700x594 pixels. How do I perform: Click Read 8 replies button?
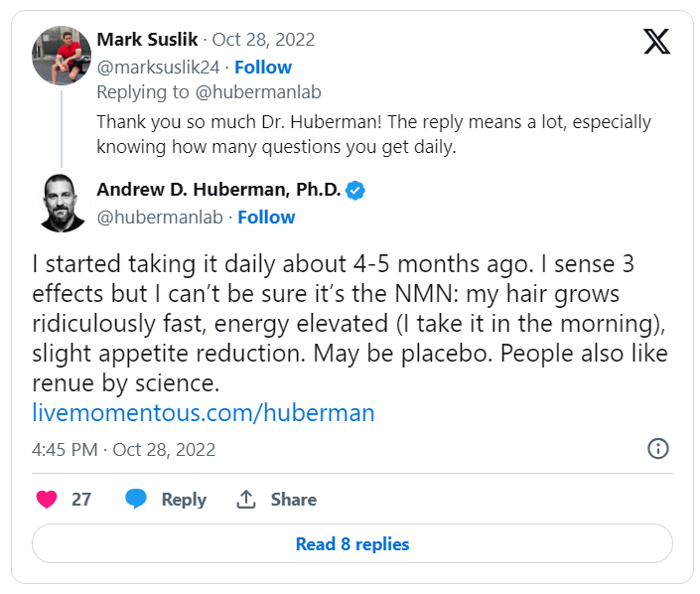tap(352, 543)
